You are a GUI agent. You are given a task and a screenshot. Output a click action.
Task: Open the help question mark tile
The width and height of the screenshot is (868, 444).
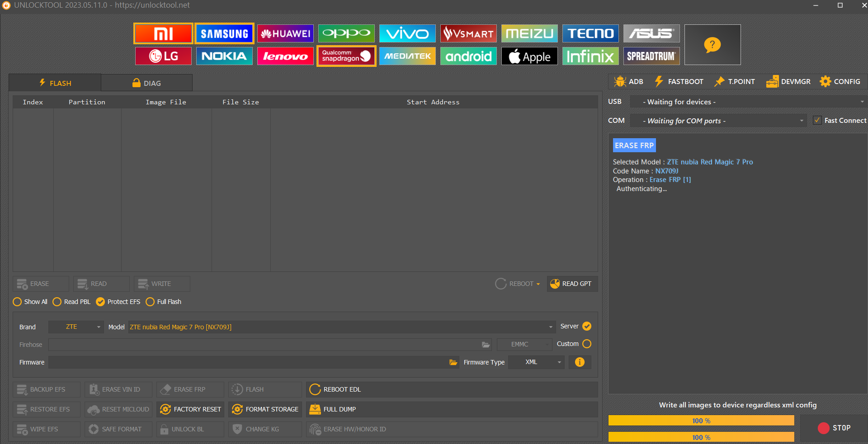pyautogui.click(x=712, y=45)
